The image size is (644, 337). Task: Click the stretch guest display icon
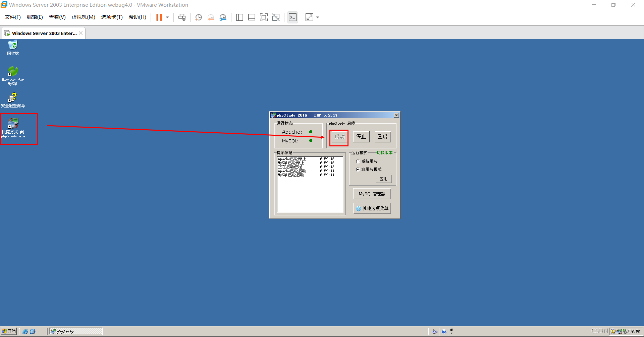309,17
